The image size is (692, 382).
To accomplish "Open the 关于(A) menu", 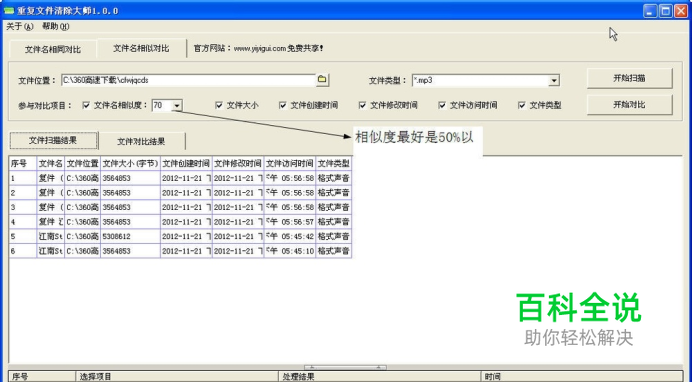I will point(19,26).
